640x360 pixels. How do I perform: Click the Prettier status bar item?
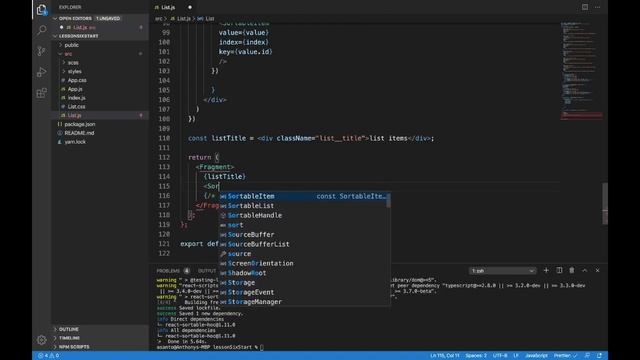click(565, 356)
